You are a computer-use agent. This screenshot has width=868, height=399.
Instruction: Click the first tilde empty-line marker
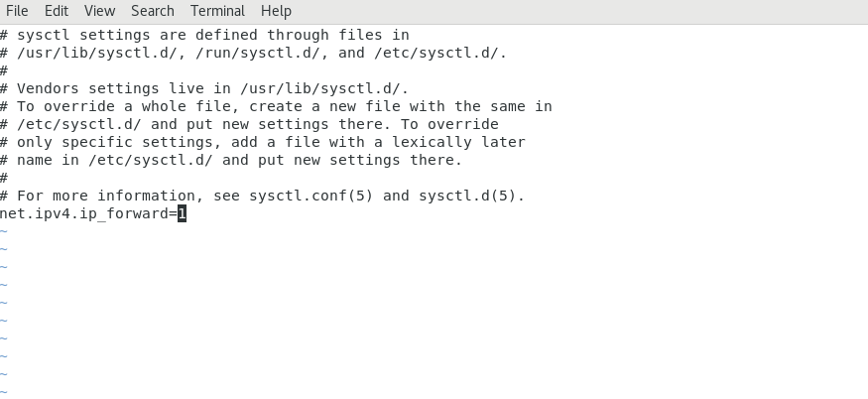4,231
